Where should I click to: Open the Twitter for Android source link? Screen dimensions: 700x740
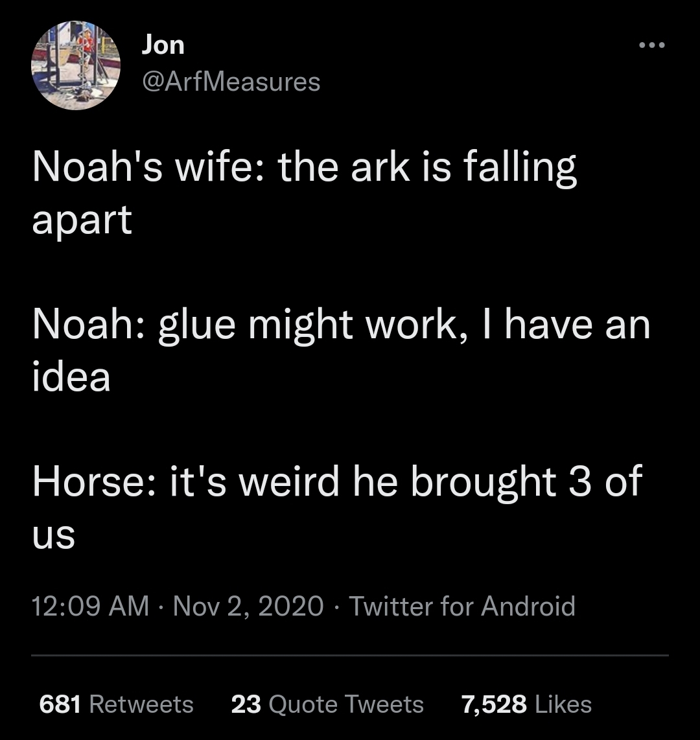click(462, 607)
